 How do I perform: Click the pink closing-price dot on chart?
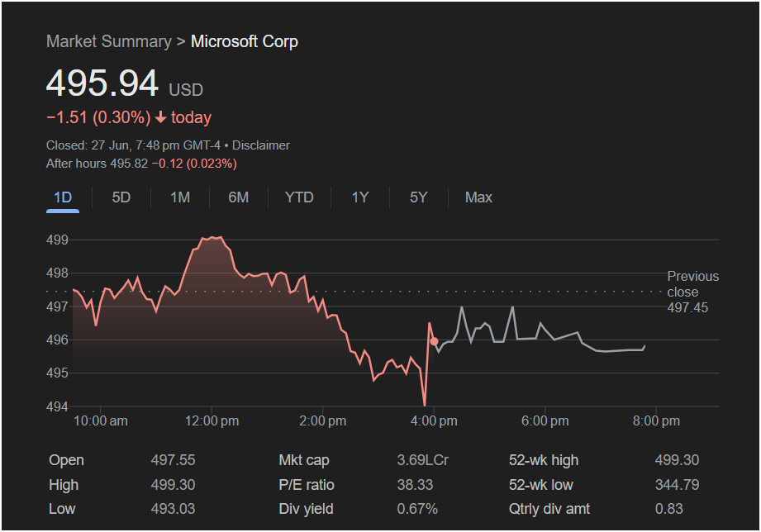tap(435, 342)
